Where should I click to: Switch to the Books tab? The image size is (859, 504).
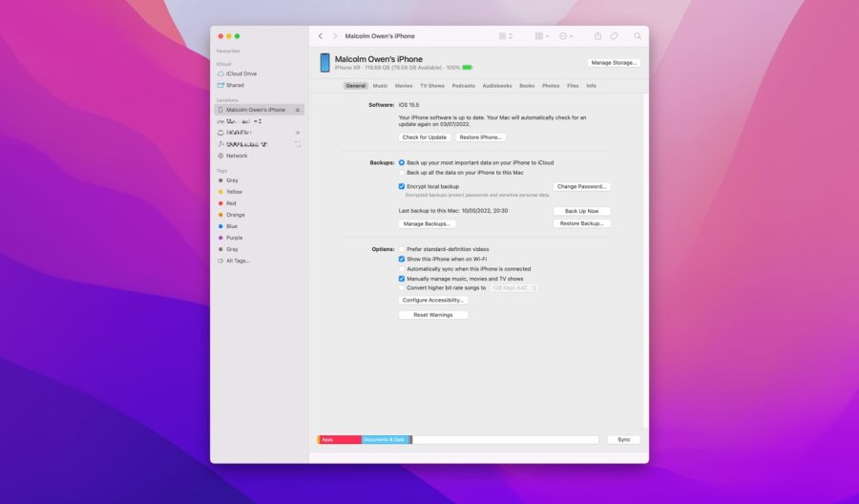[x=527, y=86]
